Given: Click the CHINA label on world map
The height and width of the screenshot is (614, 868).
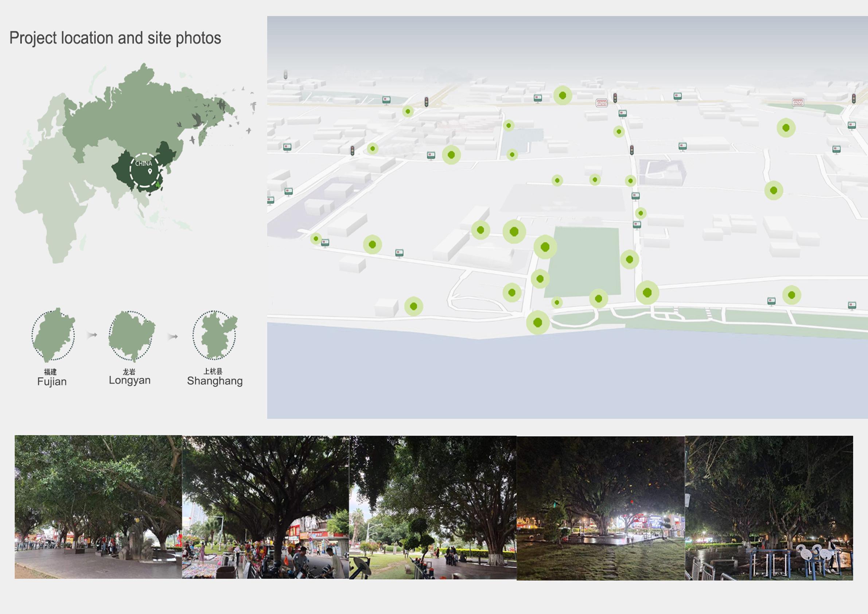Looking at the screenshot, I should [x=144, y=164].
